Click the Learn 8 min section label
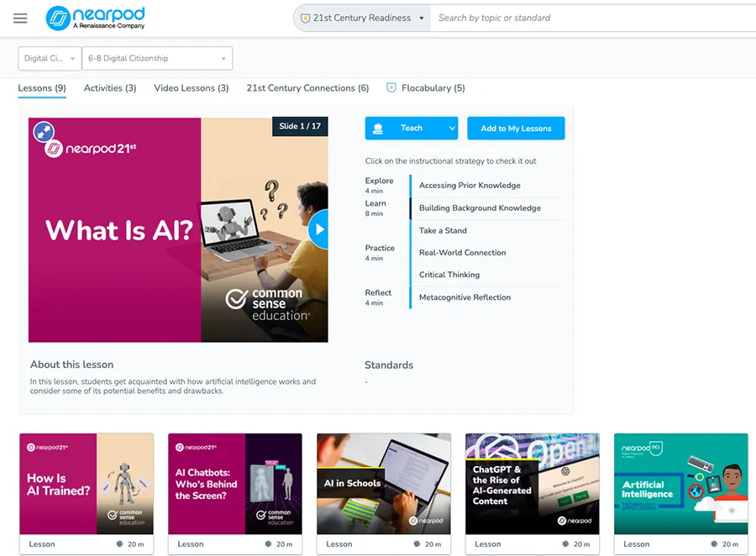Viewport: 756px width, 556px height. pyautogui.click(x=375, y=207)
